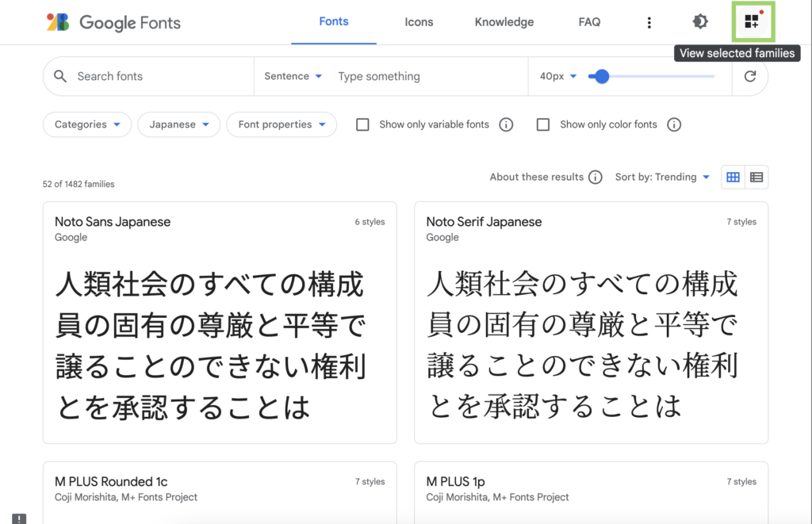Viewport: 812px width, 524px height.
Task: Open the Japanese language dropdown
Action: click(179, 124)
